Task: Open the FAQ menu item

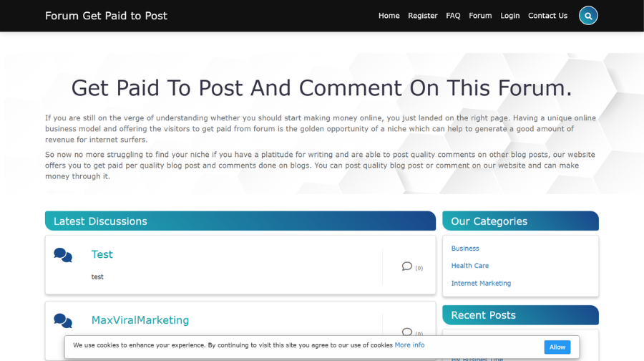Action: click(453, 16)
